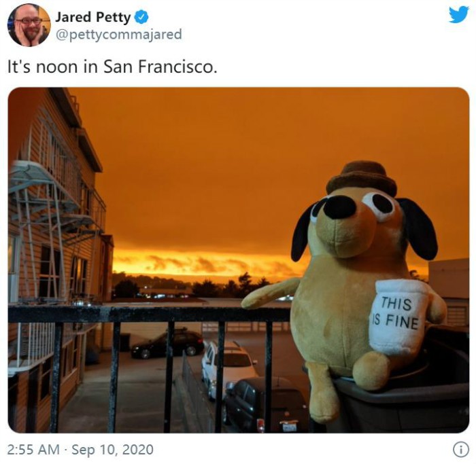Click the Jared Petty display name
This screenshot has height=464, width=476.
pos(92,17)
